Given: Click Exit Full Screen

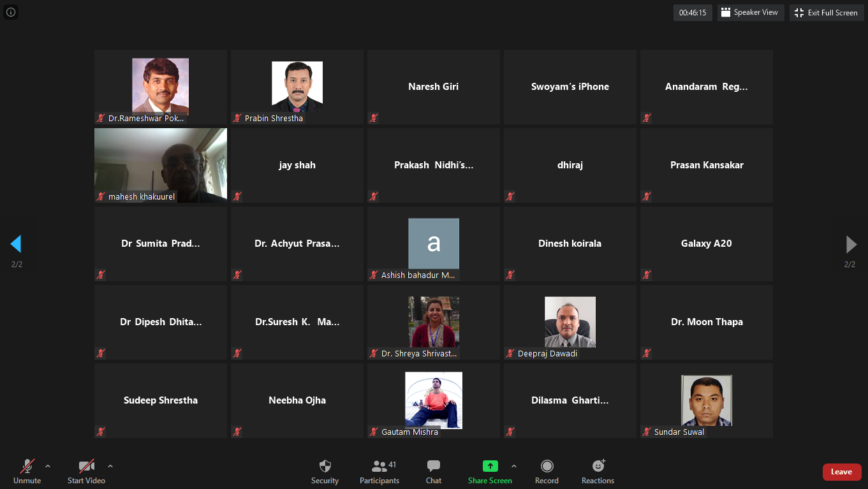Looking at the screenshot, I should [x=827, y=13].
